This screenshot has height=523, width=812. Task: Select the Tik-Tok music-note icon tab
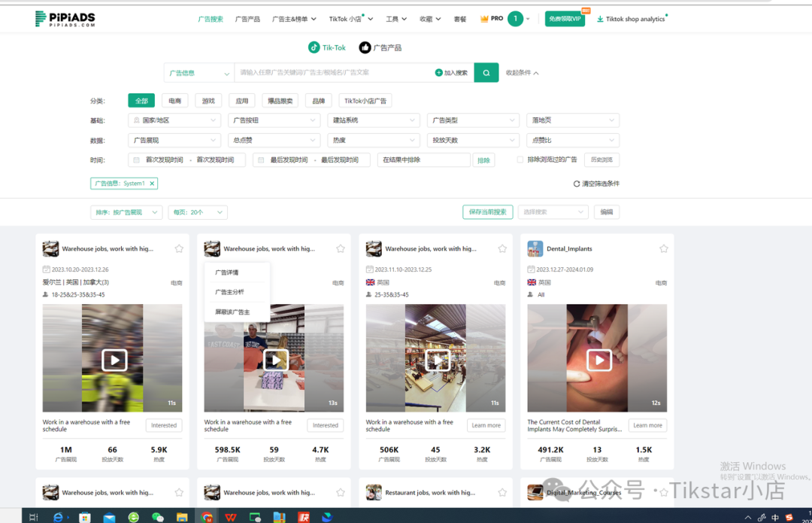tap(314, 47)
